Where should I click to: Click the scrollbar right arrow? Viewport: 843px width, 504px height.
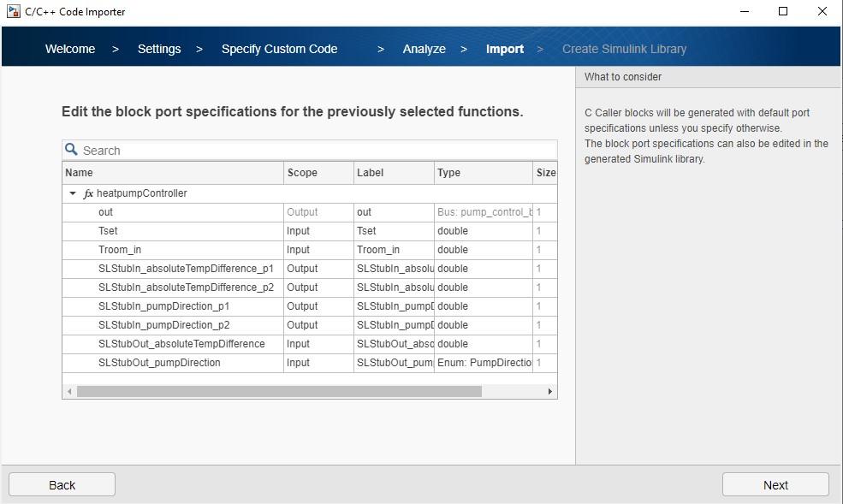pos(549,391)
